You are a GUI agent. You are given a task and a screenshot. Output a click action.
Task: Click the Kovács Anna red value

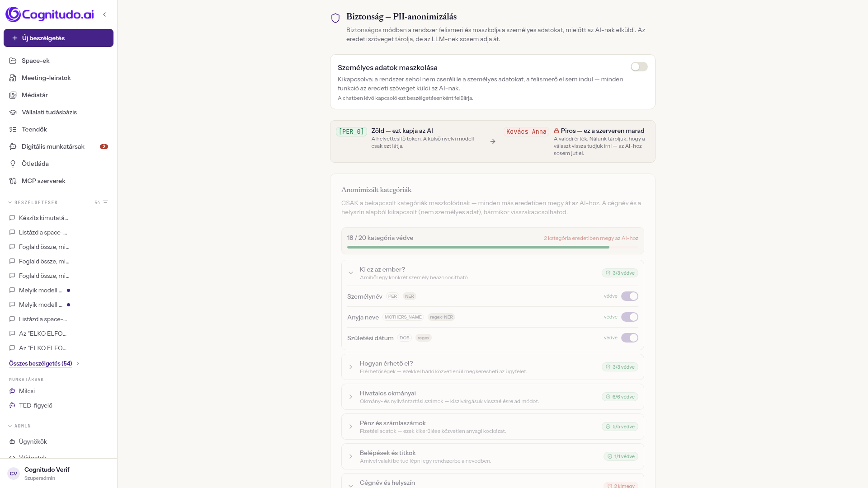[x=526, y=131]
